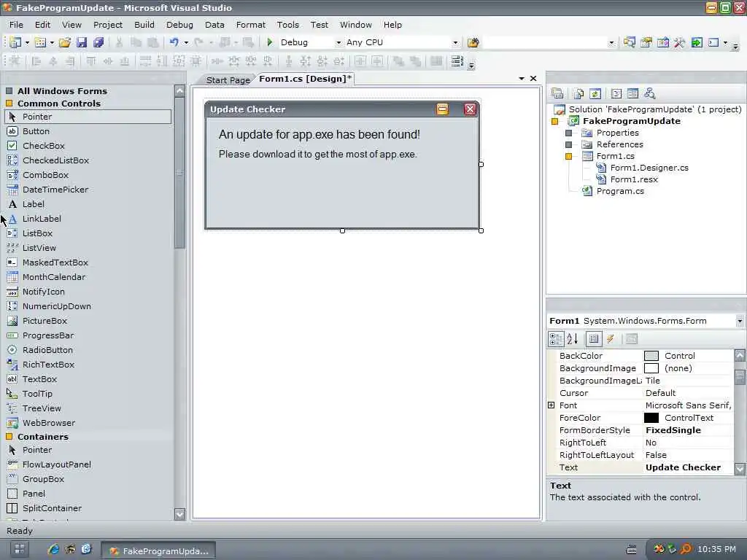Click the Find in Files toolbar icon
This screenshot has height=560, width=747.
(x=473, y=42)
